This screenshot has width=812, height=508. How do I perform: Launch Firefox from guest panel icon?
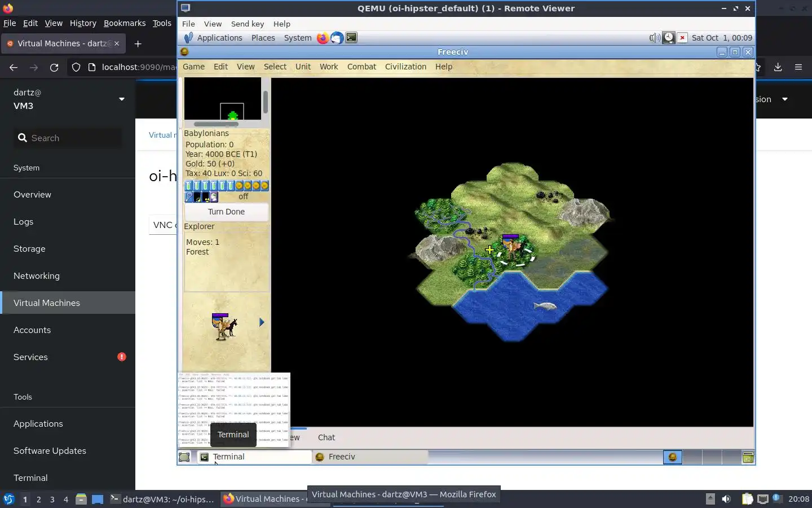tap(323, 38)
